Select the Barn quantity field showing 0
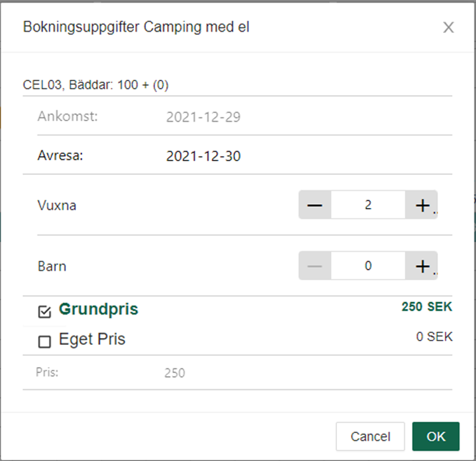This screenshot has height=461, width=476. (368, 266)
